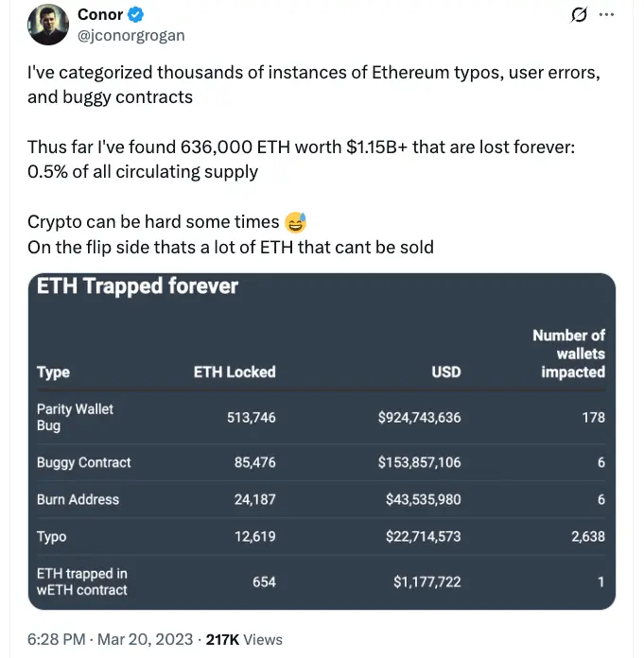Image resolution: width=644 pixels, height=658 pixels.
Task: Select the ETH trapped in wETH contract label
Action: pyautogui.click(x=82, y=581)
